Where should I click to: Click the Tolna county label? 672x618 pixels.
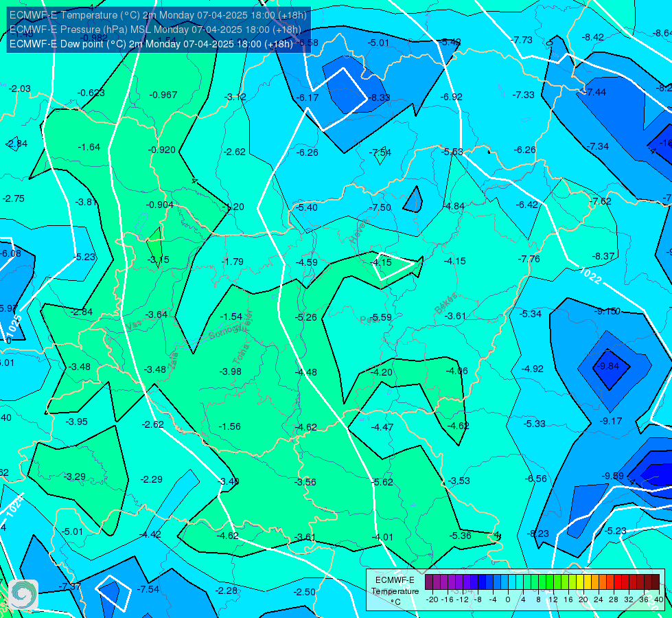[x=241, y=354]
